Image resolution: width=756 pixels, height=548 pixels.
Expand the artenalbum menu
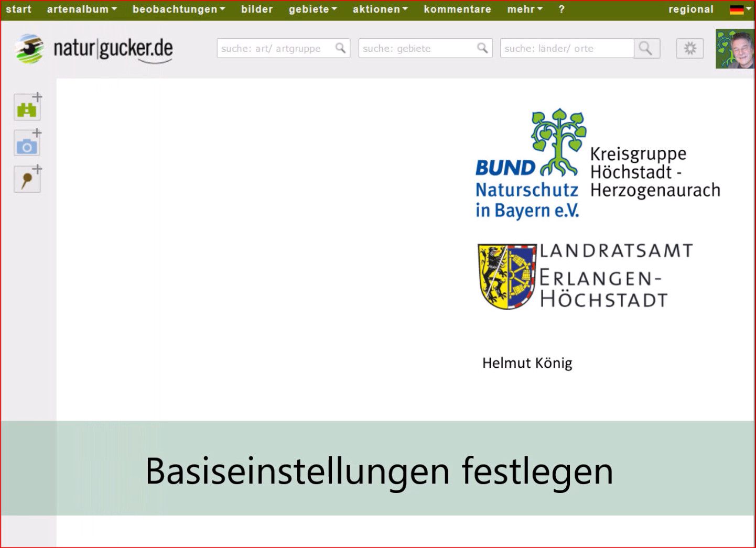click(x=82, y=9)
